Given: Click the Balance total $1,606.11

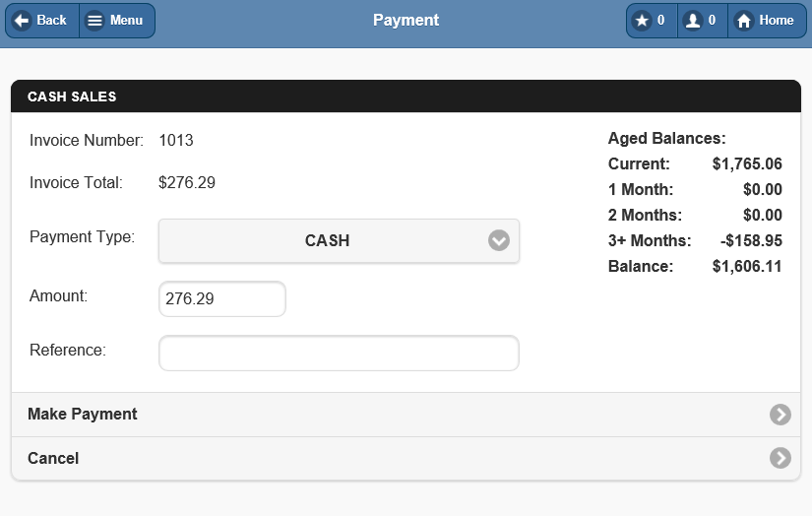Looking at the screenshot, I should coord(747,267).
